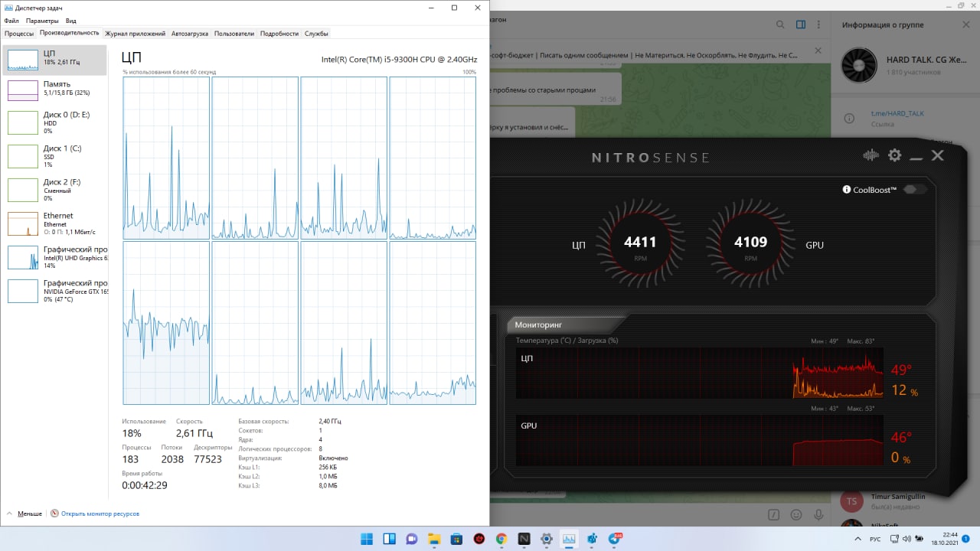Open the network tray icon
980x551 pixels.
tap(894, 539)
